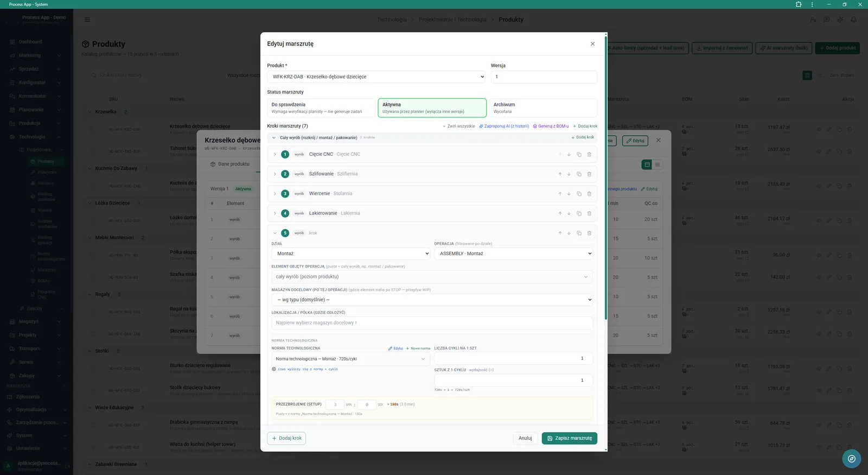Select status Do sprawdzenia
The width and height of the screenshot is (868, 475).
(x=321, y=107)
